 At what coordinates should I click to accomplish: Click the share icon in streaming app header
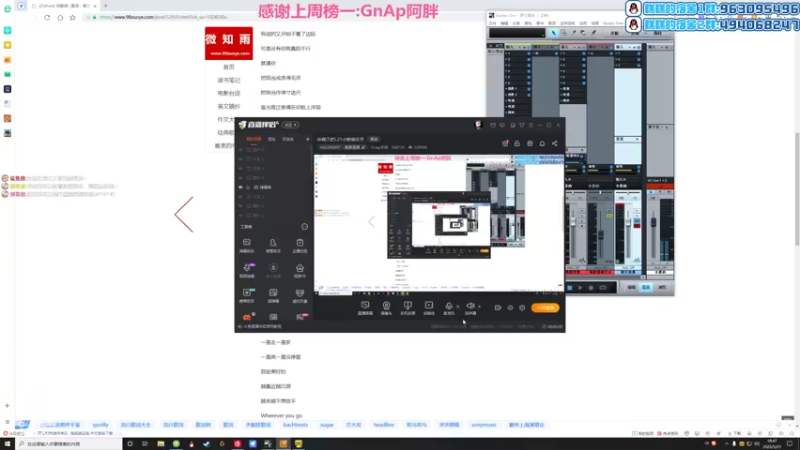pos(555,143)
